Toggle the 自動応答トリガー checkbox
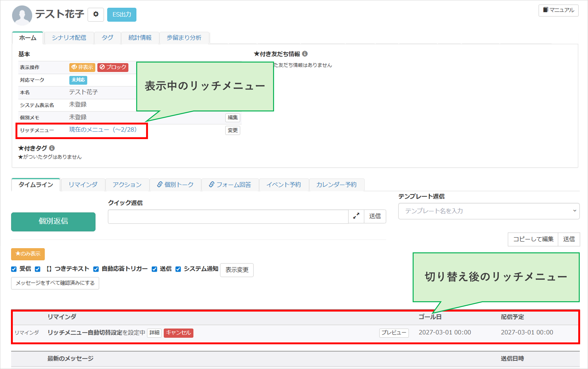 click(x=96, y=269)
